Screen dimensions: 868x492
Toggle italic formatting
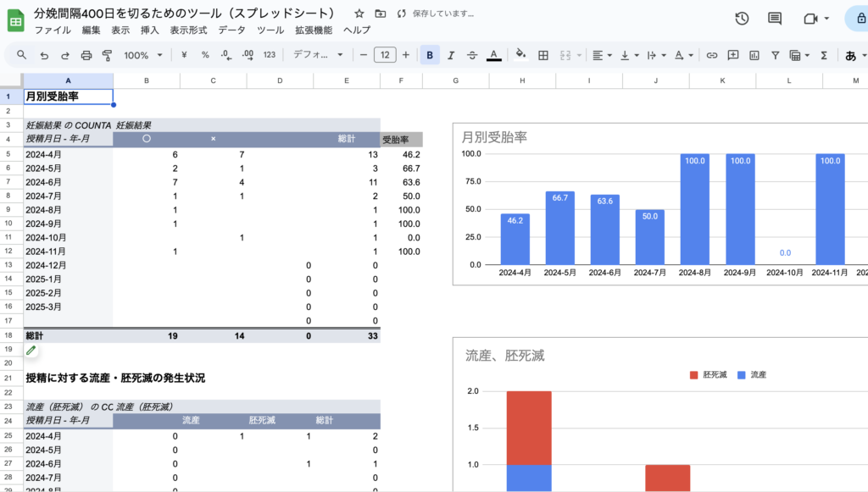click(451, 55)
